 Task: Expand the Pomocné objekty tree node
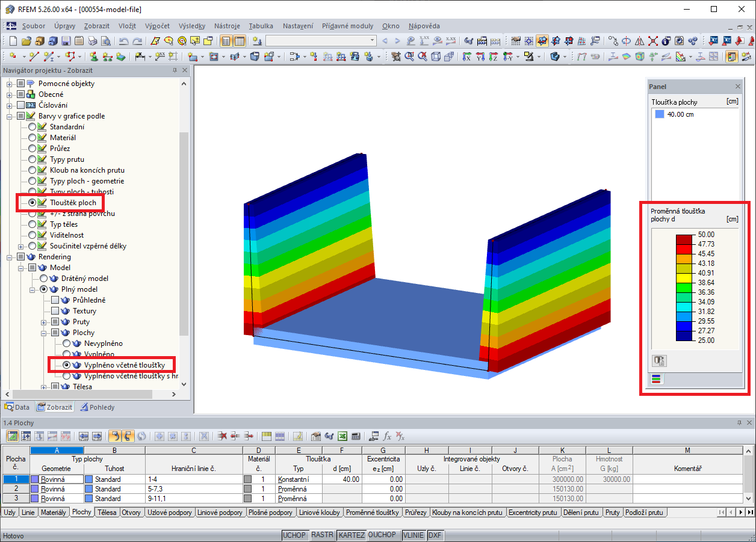tap(10, 84)
